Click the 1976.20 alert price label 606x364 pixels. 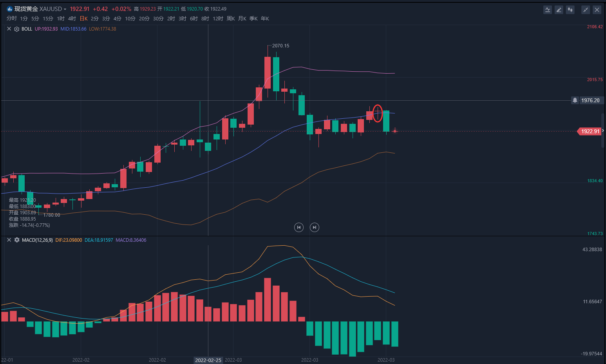[590, 100]
